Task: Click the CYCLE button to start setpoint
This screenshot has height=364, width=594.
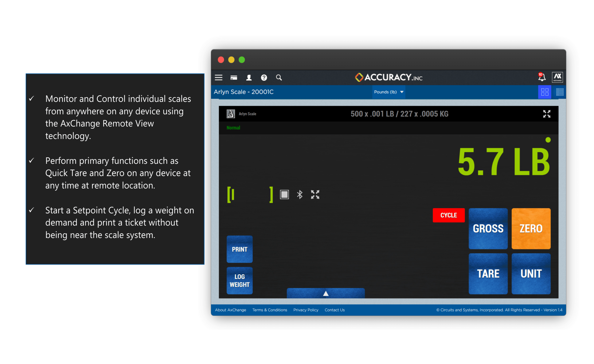Action: click(449, 215)
